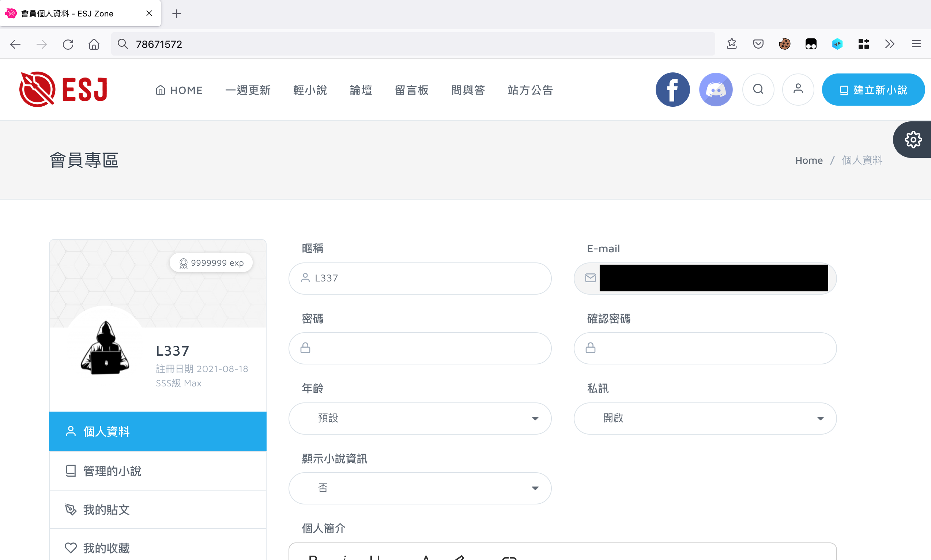The height and width of the screenshot is (560, 931).
Task: Go to HOME nav item
Action: tap(179, 90)
